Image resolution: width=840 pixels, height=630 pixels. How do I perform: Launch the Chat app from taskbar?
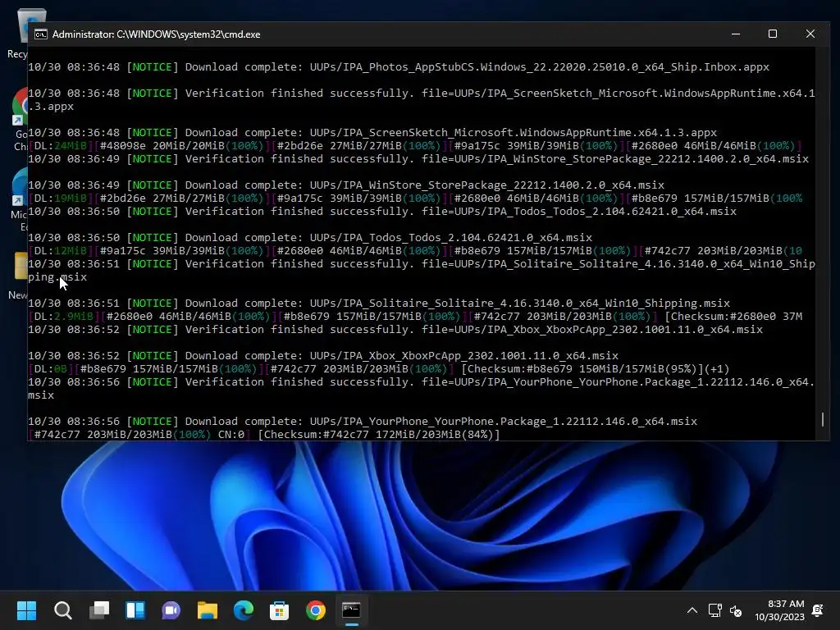pos(171,610)
